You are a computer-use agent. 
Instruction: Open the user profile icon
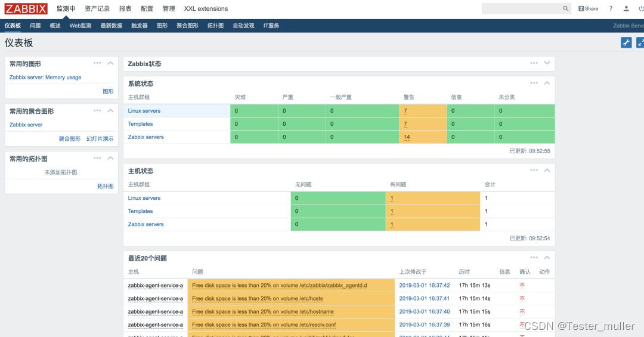point(626,8)
